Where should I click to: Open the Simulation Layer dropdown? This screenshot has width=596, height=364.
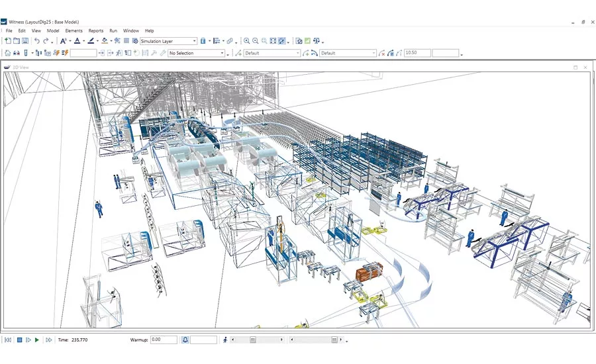(x=168, y=41)
